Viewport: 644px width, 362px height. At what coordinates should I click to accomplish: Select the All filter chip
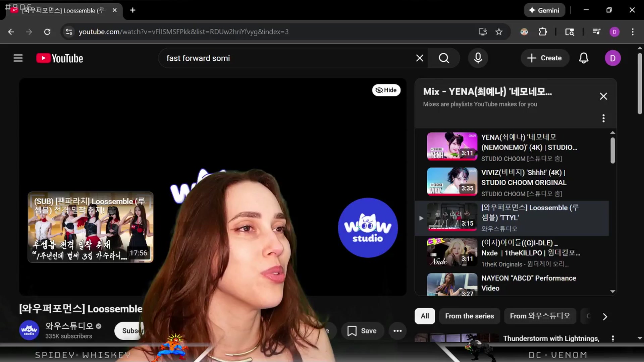click(x=425, y=316)
